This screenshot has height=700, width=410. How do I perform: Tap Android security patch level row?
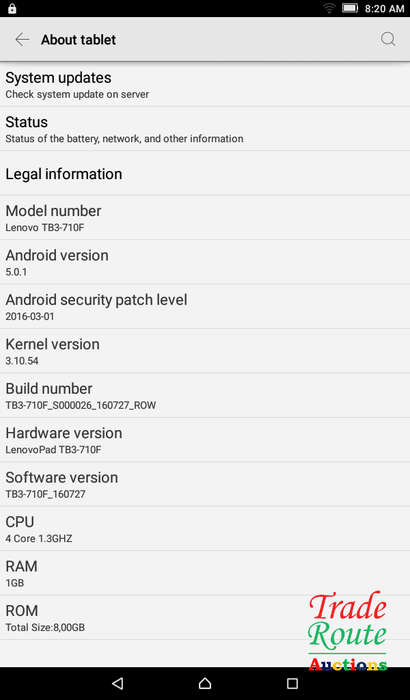pyautogui.click(x=205, y=307)
